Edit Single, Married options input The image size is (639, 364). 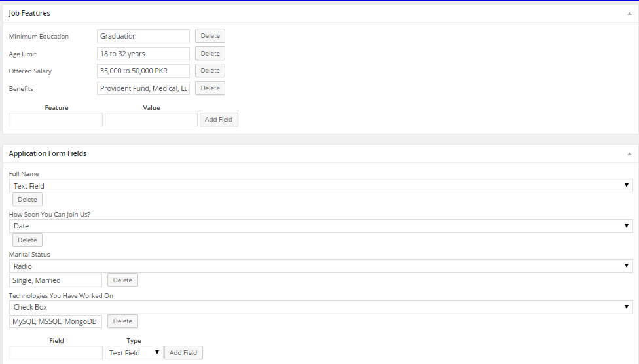click(x=56, y=280)
